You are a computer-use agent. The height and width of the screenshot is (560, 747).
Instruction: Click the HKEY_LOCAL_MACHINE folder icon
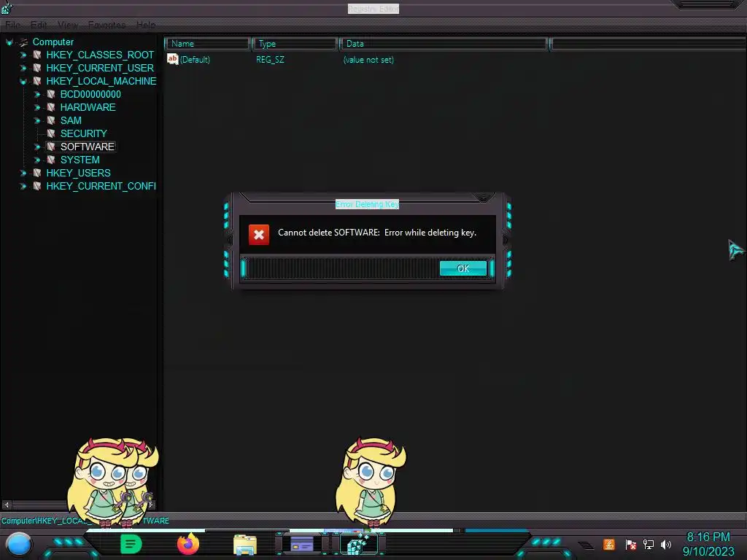[36, 82]
